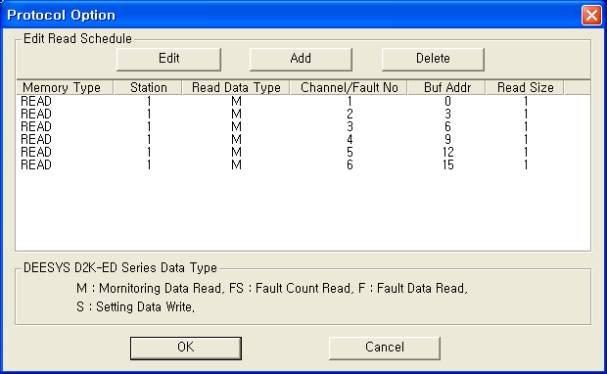This screenshot has width=607, height=374.
Task: Confirm the dialog with OK
Action: [186, 348]
